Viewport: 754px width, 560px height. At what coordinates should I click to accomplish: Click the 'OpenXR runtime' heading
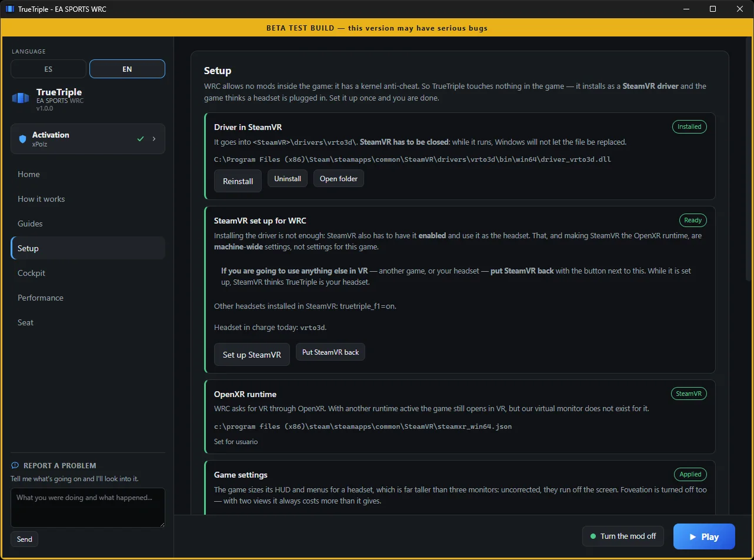click(245, 394)
